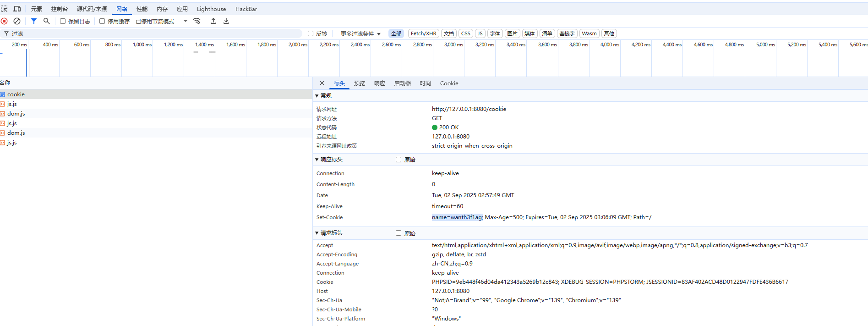
Task: Open the 响应 tab in details
Action: pos(379,83)
